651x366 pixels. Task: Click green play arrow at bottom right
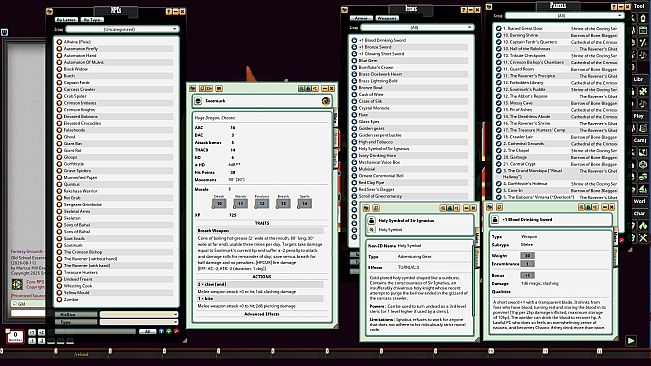631,341
